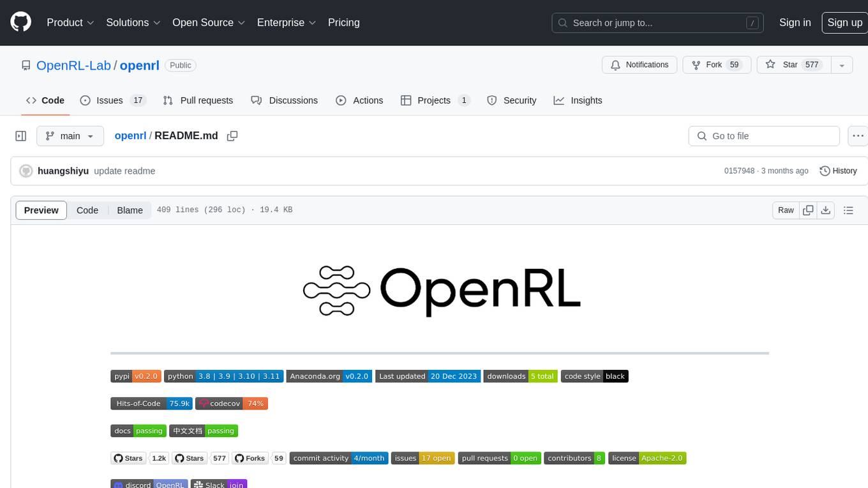Focus the Go to file search box

(764, 136)
